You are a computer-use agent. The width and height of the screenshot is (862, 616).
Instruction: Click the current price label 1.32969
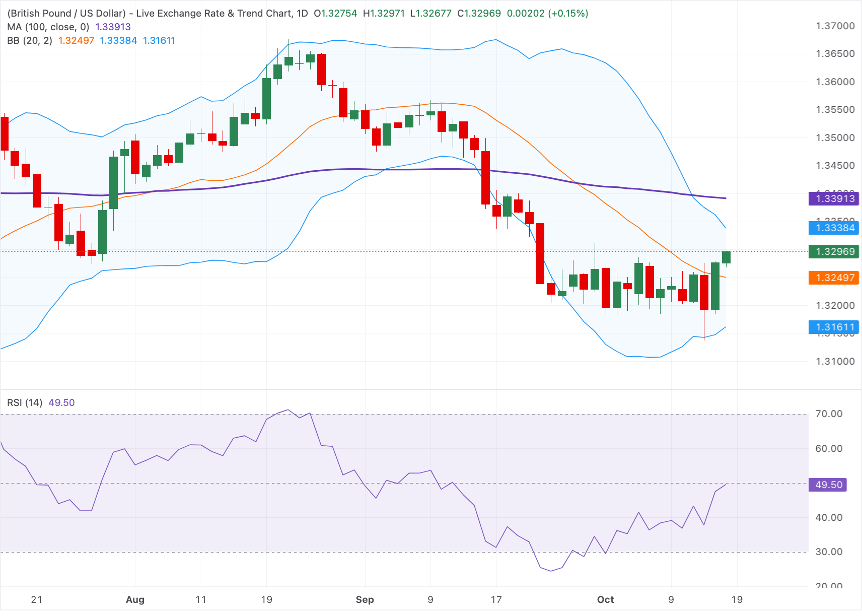pyautogui.click(x=834, y=251)
